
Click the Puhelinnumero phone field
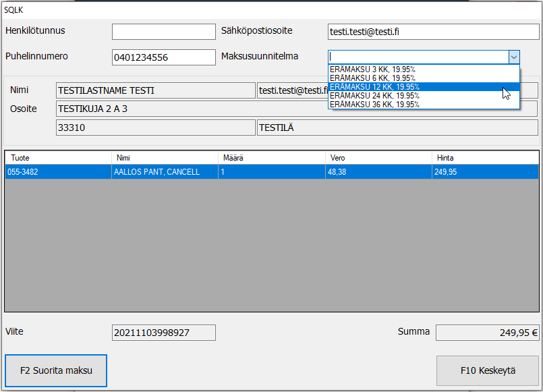pos(163,57)
